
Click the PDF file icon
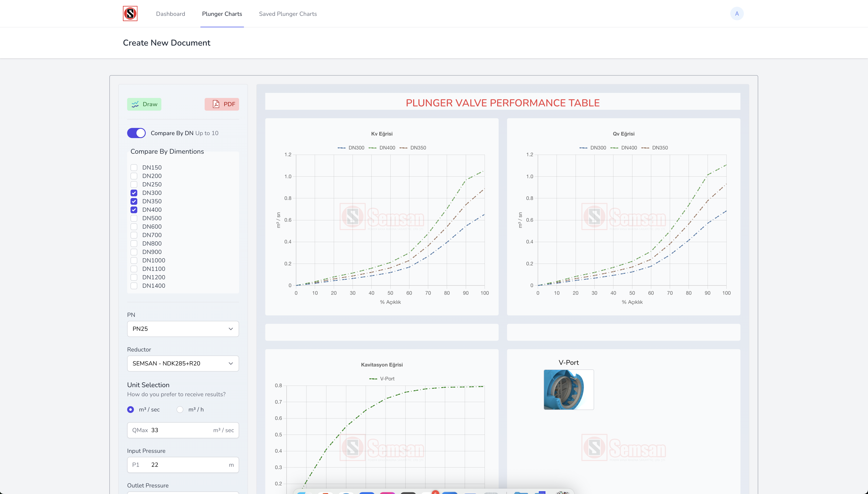click(x=216, y=104)
